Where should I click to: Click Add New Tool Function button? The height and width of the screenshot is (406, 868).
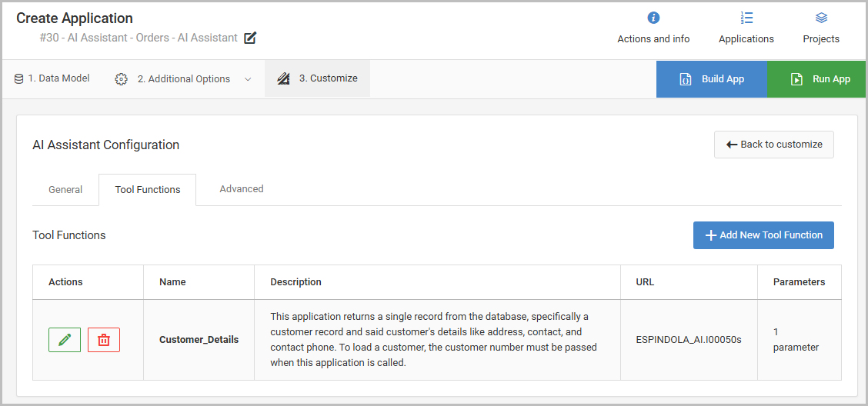(763, 235)
